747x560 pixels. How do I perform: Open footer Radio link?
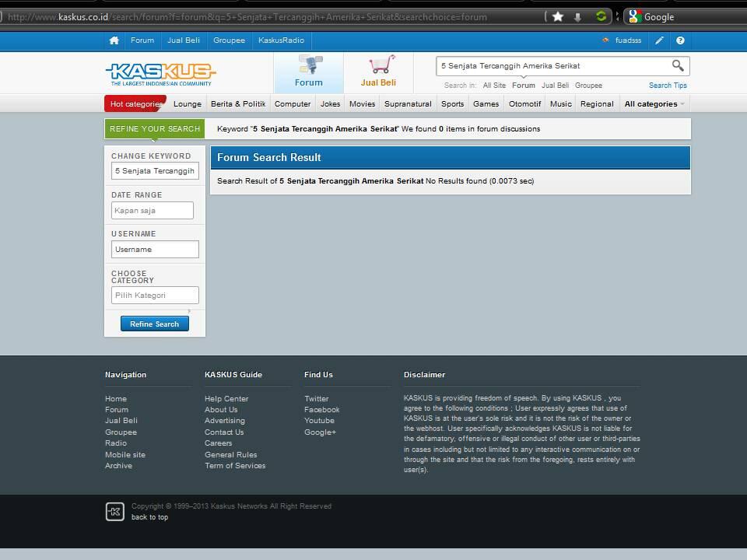tap(116, 443)
